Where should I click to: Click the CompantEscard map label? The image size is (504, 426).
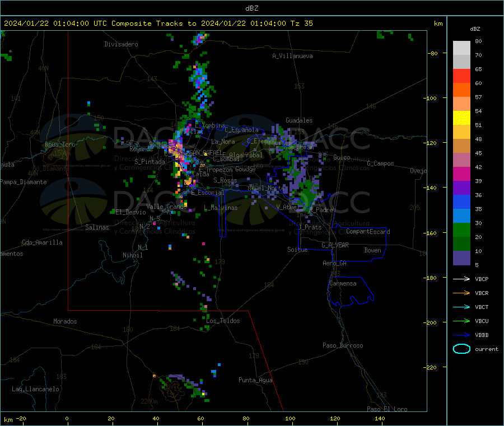(368, 232)
